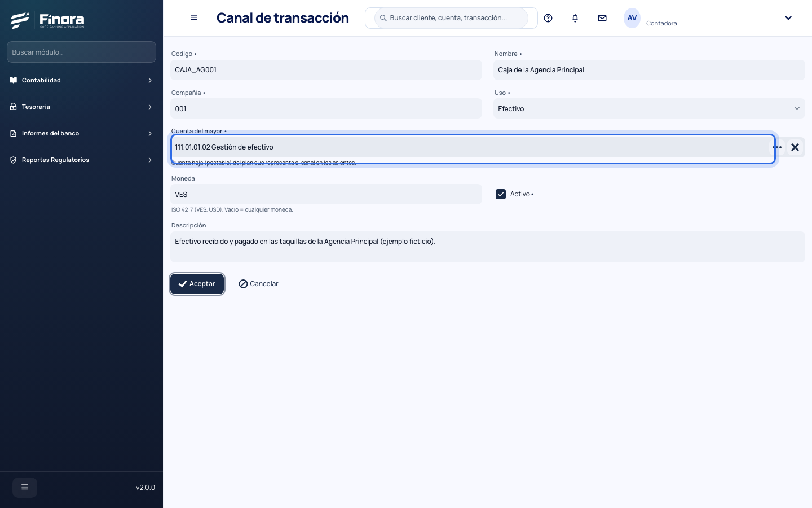This screenshot has width=812, height=508.
Task: Focus the client, account, transaction search box
Action: 452,18
